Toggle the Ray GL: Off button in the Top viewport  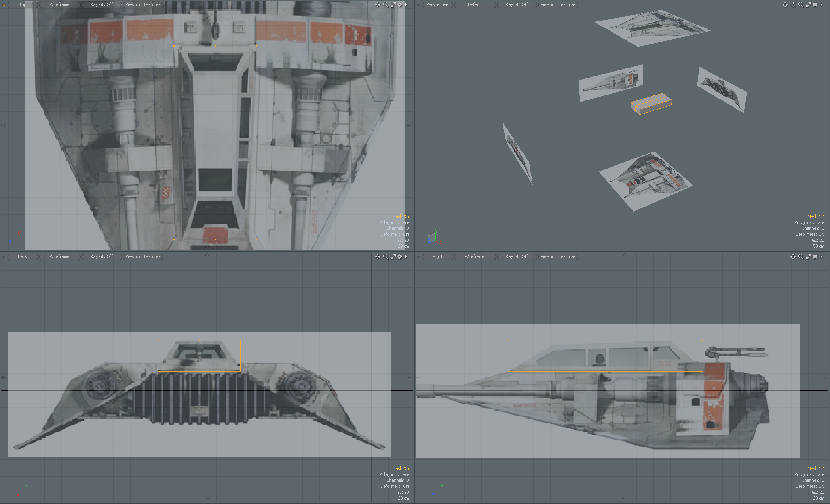pos(101,5)
